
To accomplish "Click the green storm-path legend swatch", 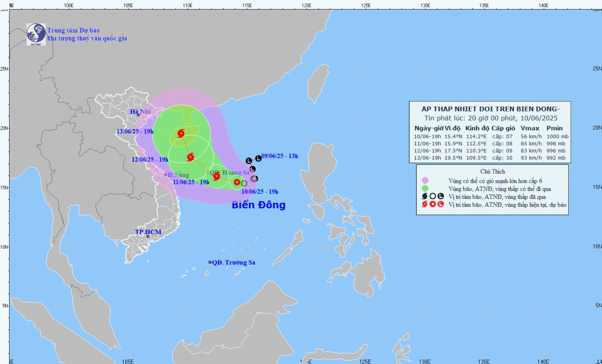I will [425, 188].
